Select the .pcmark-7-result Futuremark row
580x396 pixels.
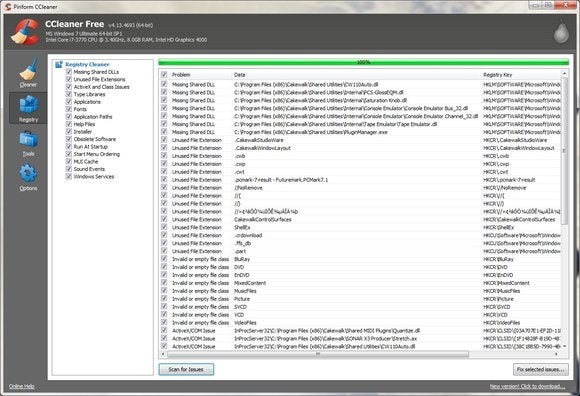360,180
